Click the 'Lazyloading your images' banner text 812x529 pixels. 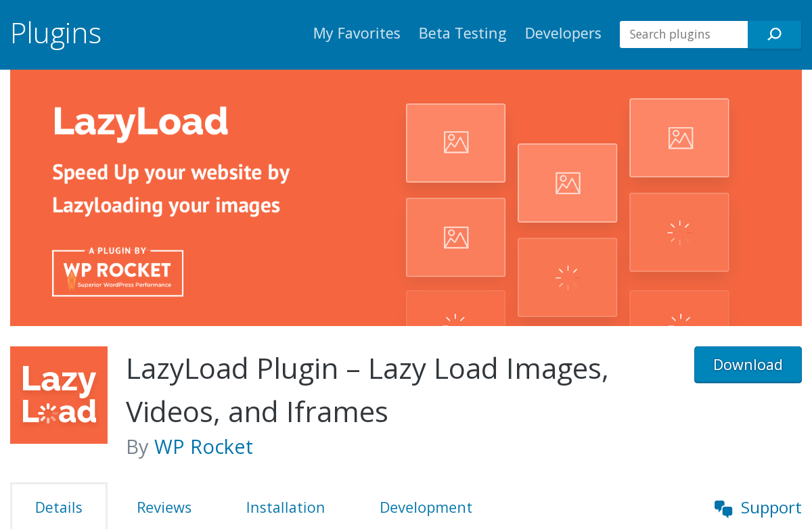(x=166, y=206)
